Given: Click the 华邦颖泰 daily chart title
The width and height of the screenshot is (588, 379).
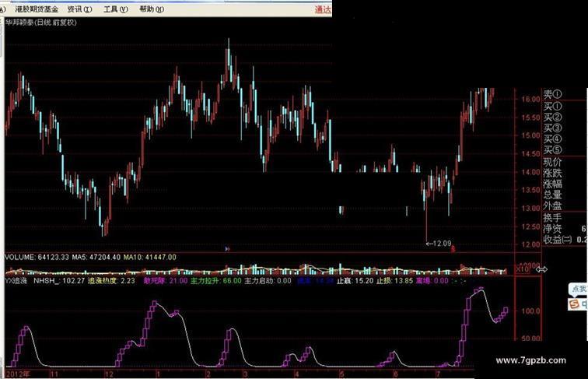Looking at the screenshot, I should click(41, 23).
